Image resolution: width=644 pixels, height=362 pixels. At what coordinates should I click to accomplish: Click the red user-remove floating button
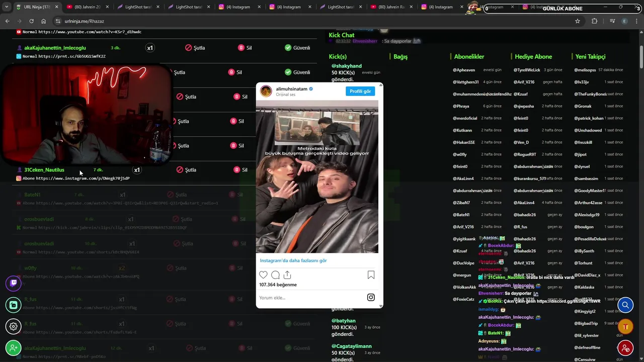[x=625, y=348]
